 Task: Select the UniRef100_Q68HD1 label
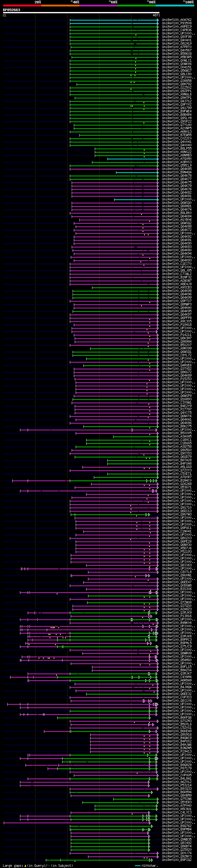click(x=177, y=206)
